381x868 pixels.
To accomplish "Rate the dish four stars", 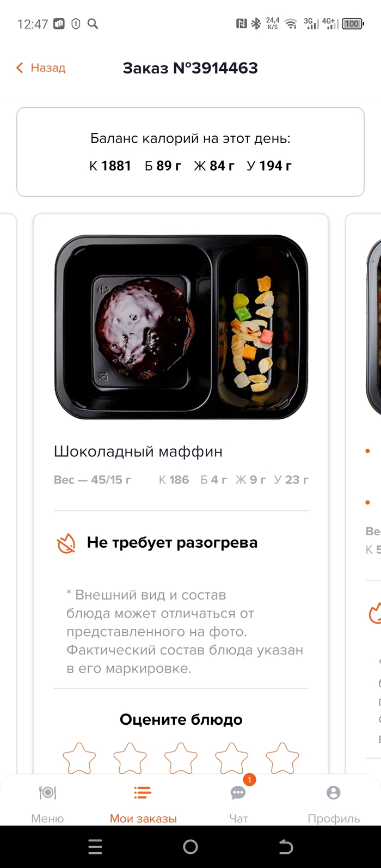I will click(231, 758).
